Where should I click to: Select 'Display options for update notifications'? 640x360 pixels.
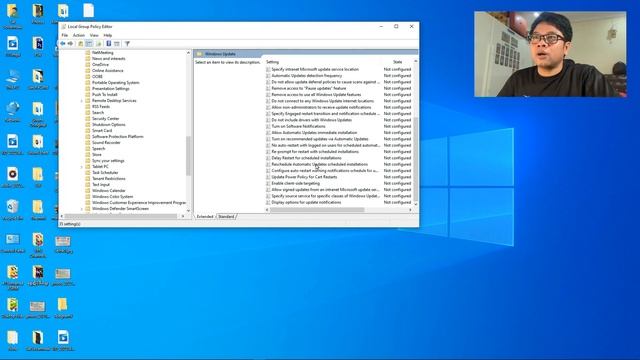point(306,202)
